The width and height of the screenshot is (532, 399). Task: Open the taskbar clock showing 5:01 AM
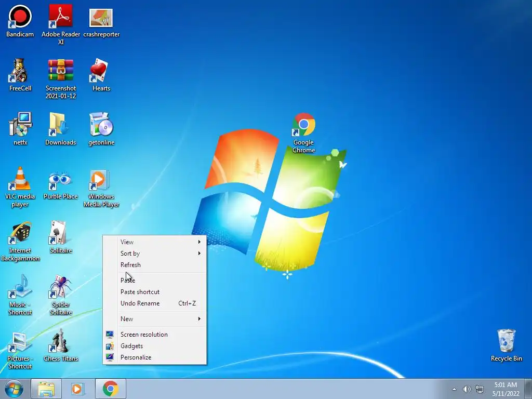coord(506,389)
